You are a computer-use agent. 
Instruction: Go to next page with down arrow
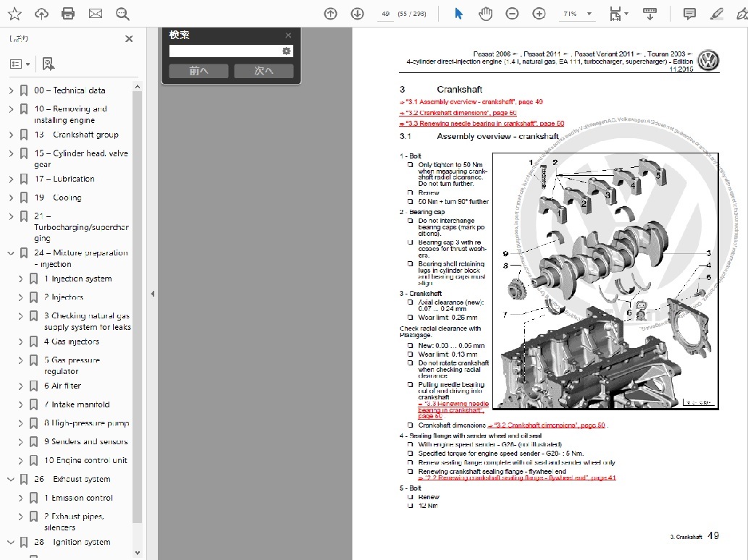click(357, 14)
